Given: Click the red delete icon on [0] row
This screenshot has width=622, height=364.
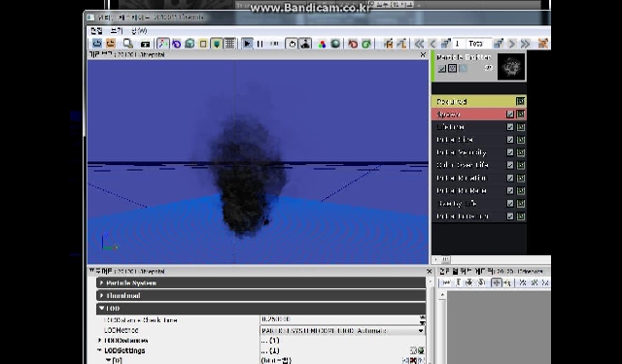Looking at the screenshot, I should (x=413, y=360).
